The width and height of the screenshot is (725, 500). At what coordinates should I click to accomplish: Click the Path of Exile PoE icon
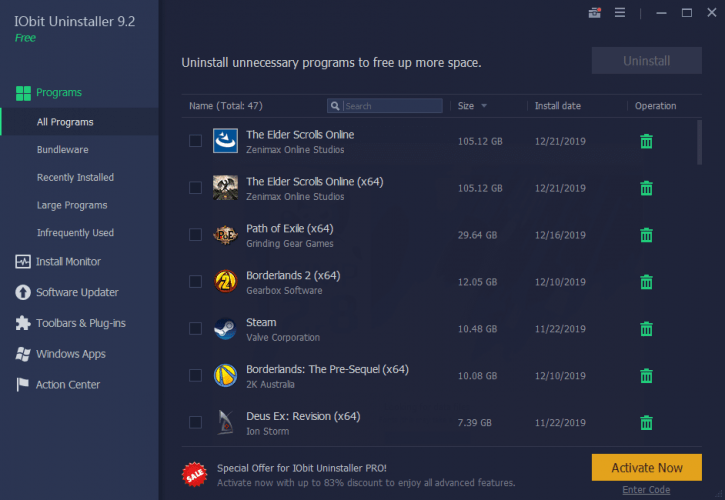click(x=225, y=235)
